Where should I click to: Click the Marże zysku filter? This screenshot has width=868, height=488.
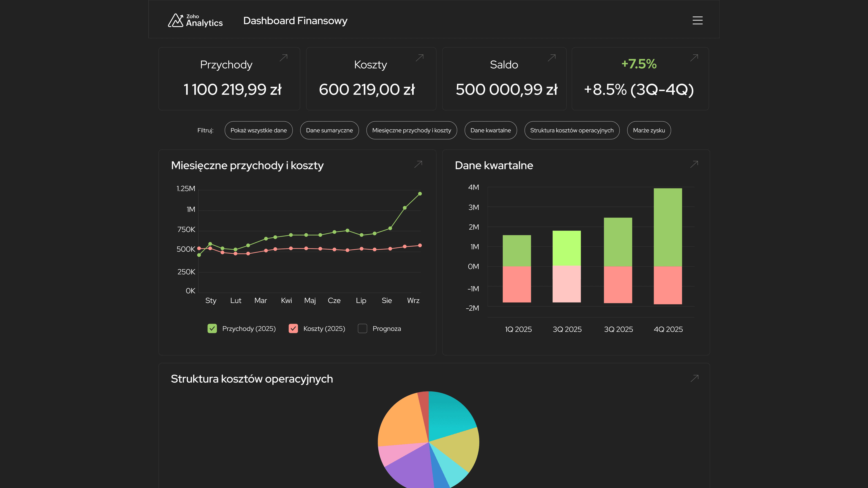click(x=649, y=130)
